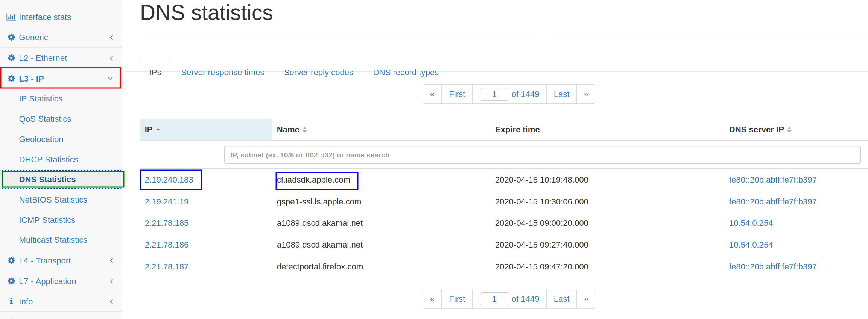Open QoS Statistics in sidebar
The image size is (868, 319).
click(x=45, y=119)
